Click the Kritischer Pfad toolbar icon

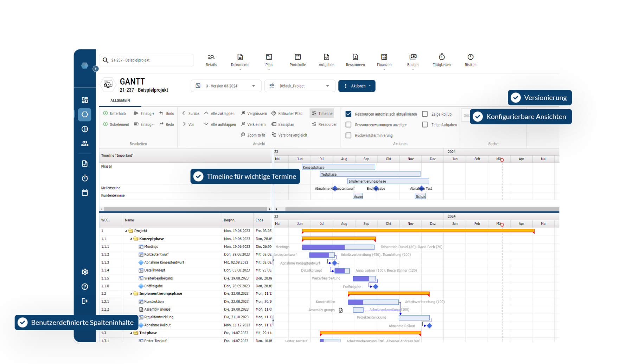tap(274, 113)
